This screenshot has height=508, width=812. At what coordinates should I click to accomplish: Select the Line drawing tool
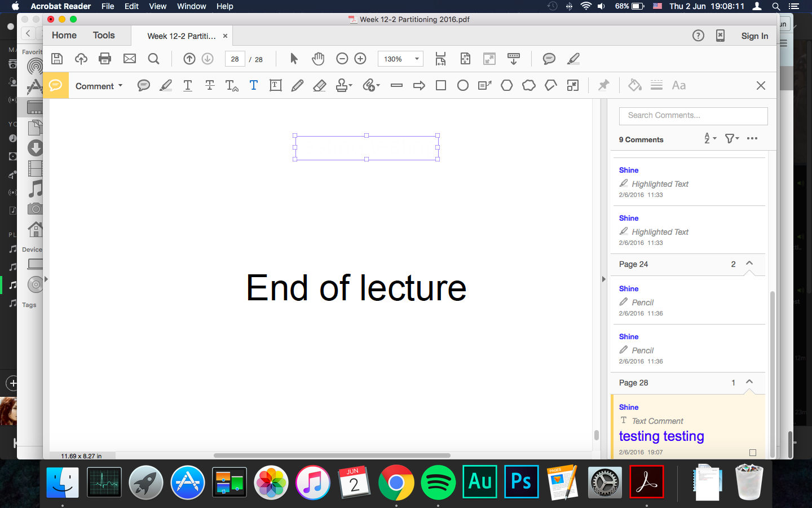(x=397, y=86)
